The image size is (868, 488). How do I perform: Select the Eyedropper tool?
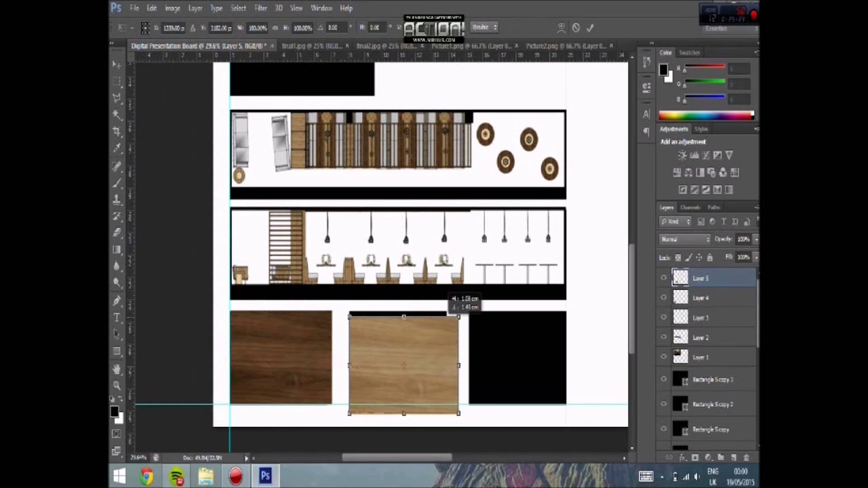(x=117, y=148)
